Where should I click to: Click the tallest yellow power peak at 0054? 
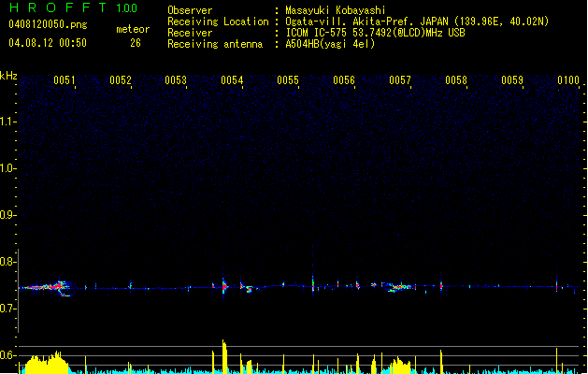[224, 356]
